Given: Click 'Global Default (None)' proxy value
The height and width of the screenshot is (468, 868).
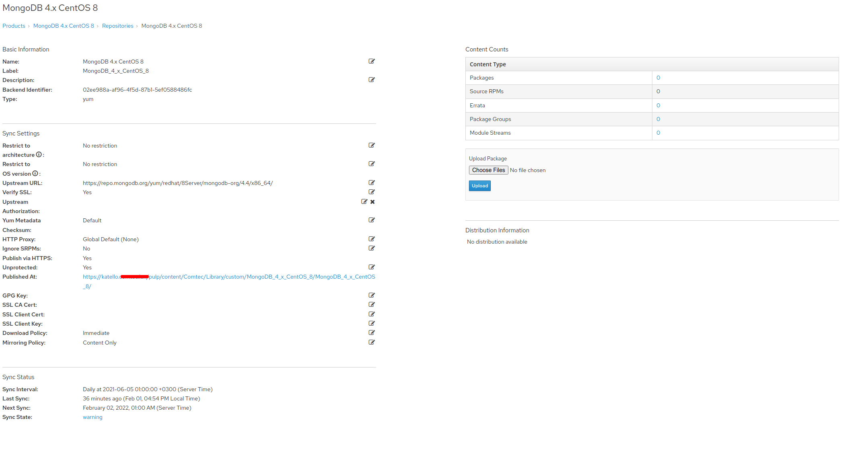Looking at the screenshot, I should (x=111, y=239).
